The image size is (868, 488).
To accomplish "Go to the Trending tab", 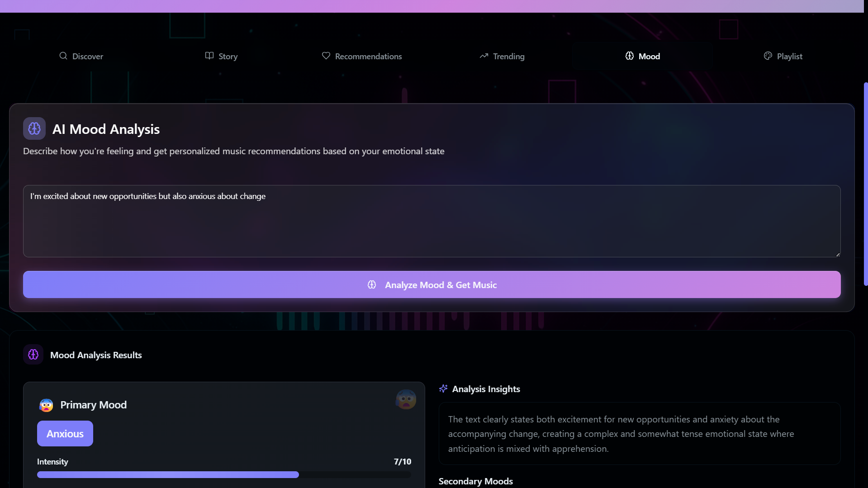I will [502, 56].
